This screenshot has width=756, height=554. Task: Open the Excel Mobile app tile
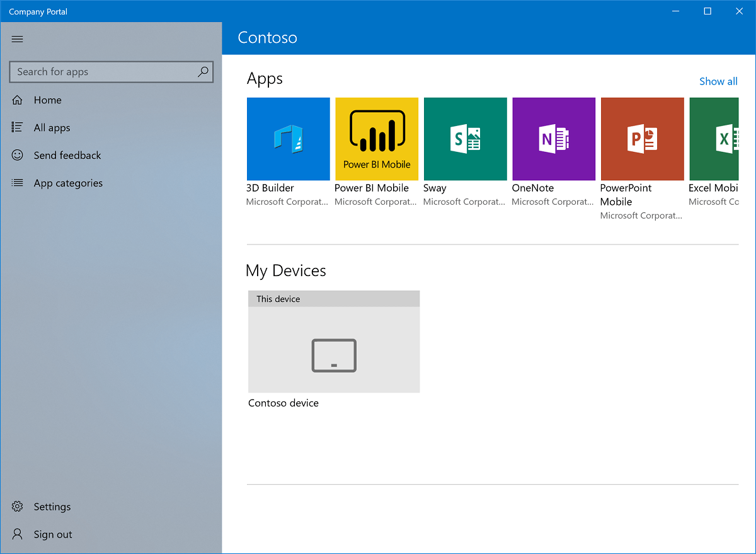point(714,139)
